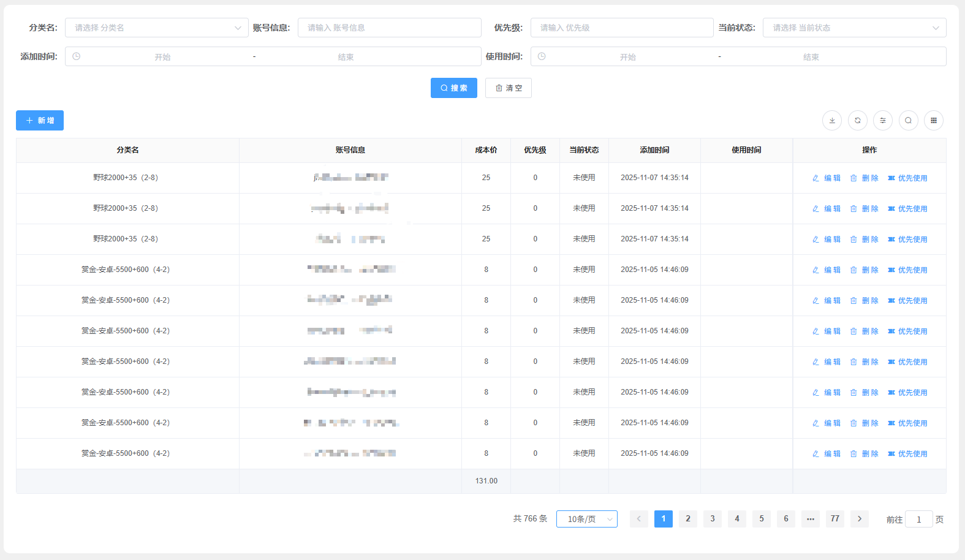The height and width of the screenshot is (560, 965).
Task: Jump to page 77 in pagination
Action: [x=834, y=519]
